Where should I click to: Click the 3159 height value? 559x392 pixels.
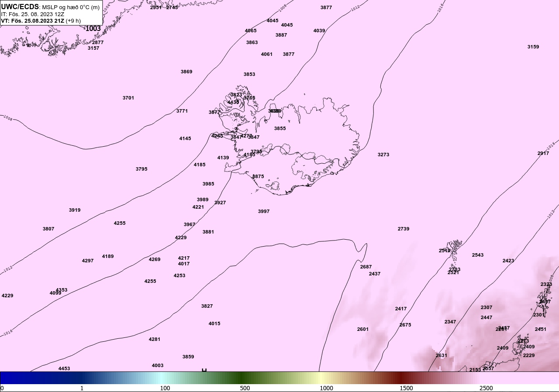[x=533, y=47]
